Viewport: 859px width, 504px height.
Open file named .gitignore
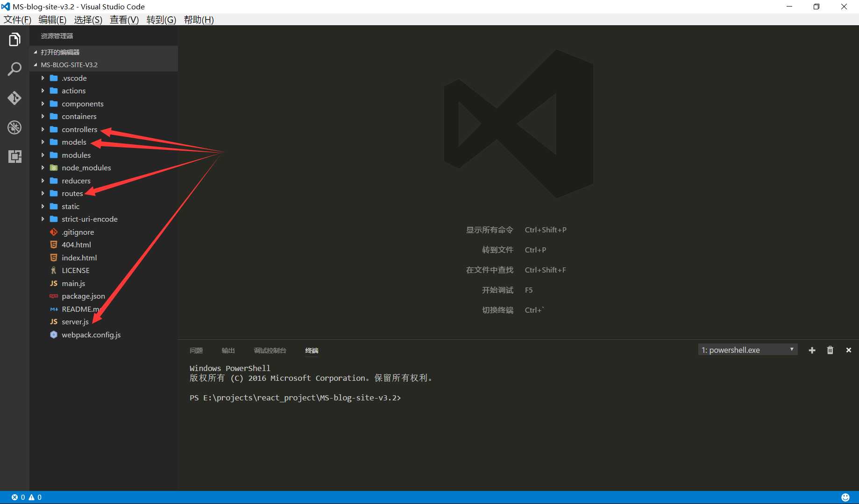click(x=78, y=232)
